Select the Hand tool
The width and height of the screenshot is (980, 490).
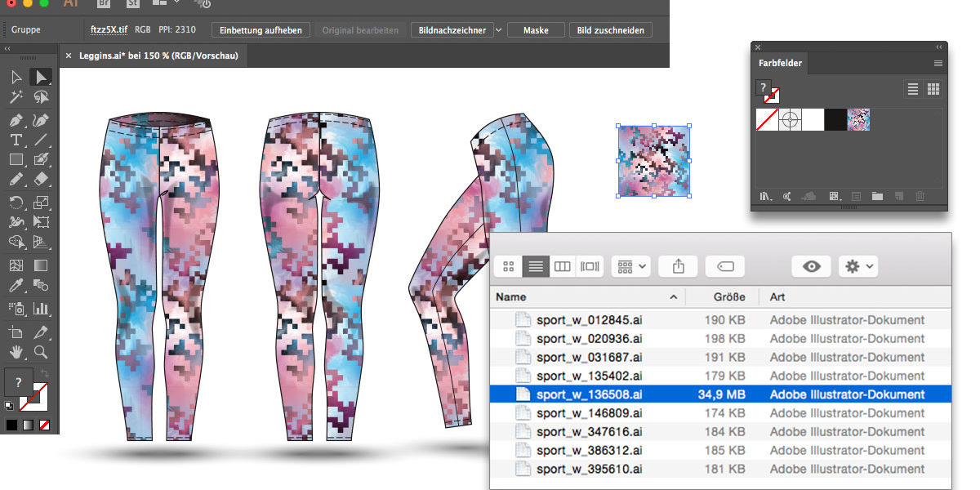[x=16, y=353]
